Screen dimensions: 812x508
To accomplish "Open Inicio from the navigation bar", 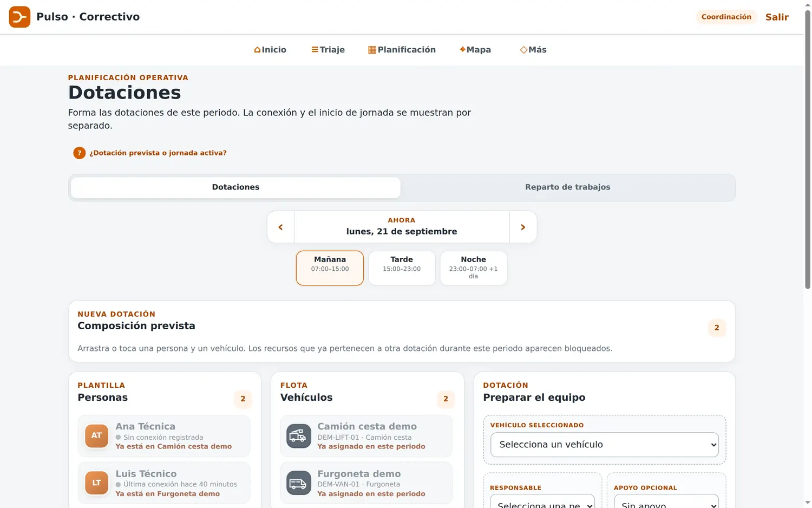I will tap(270, 50).
